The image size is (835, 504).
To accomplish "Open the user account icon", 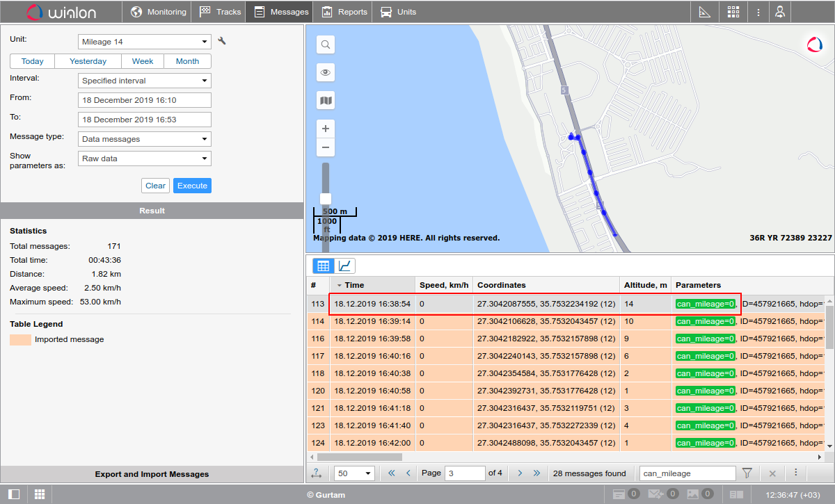I will click(x=780, y=12).
